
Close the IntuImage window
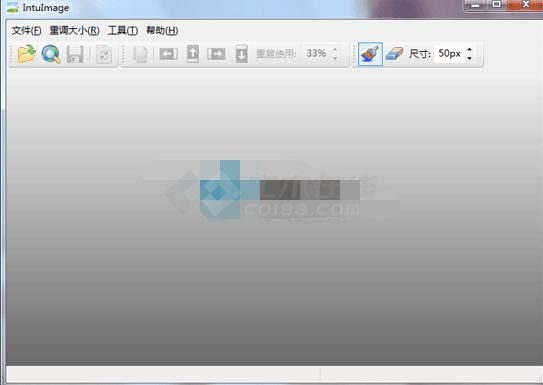coord(526,5)
